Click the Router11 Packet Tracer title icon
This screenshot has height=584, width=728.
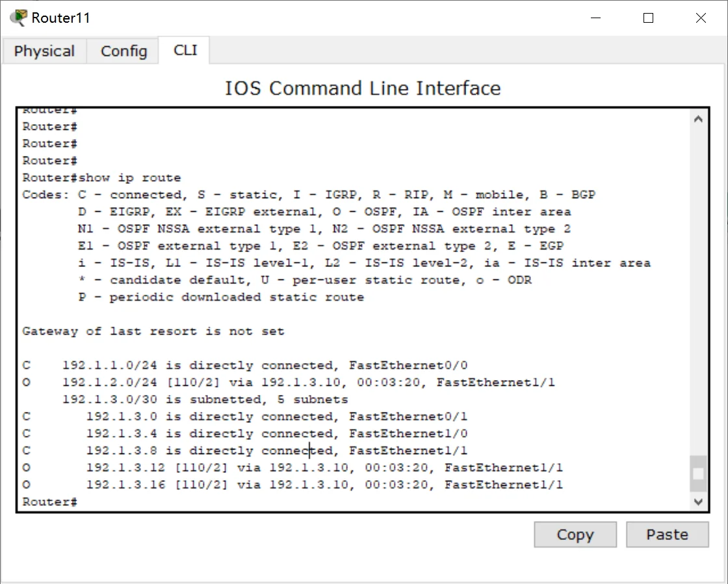click(x=18, y=18)
